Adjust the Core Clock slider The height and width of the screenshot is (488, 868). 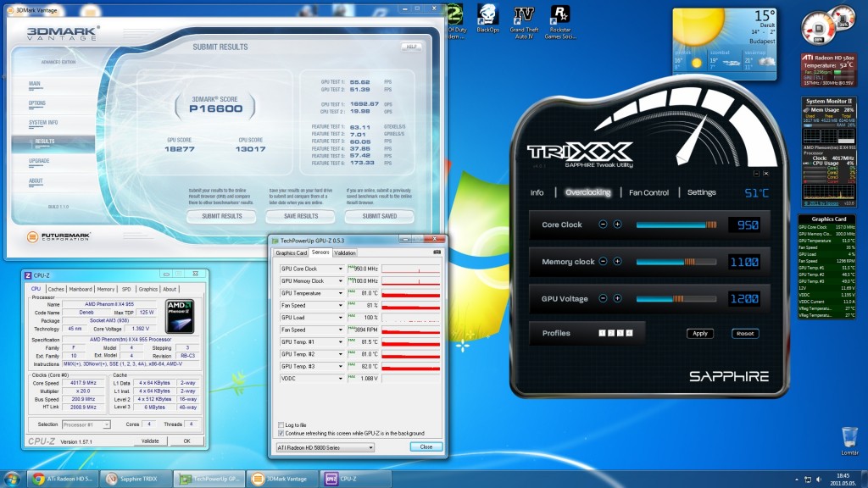pyautogui.click(x=676, y=225)
